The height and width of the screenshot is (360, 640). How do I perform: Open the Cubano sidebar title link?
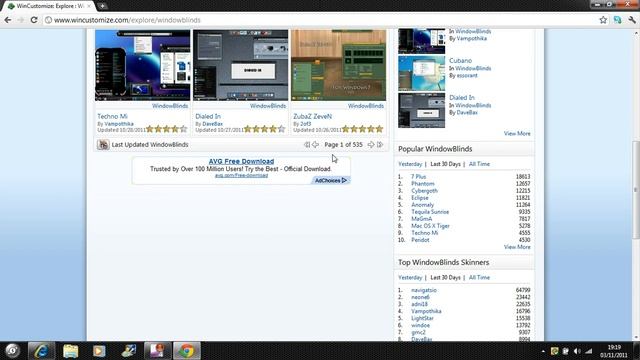pos(460,60)
